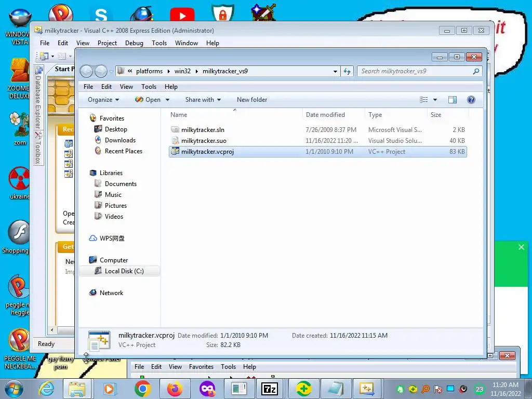This screenshot has width=532, height=399.
Task: Click the milkytracker.sln file icon
Action: (175, 129)
